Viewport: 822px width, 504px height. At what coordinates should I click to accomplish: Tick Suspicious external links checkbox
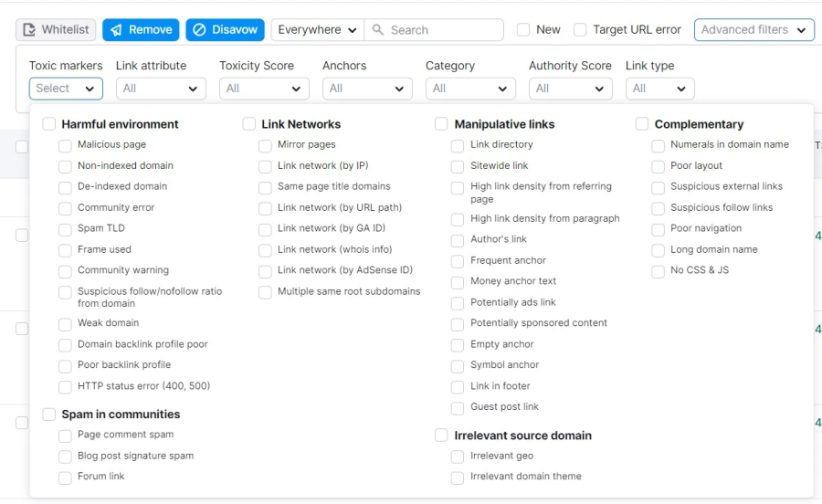(x=658, y=187)
